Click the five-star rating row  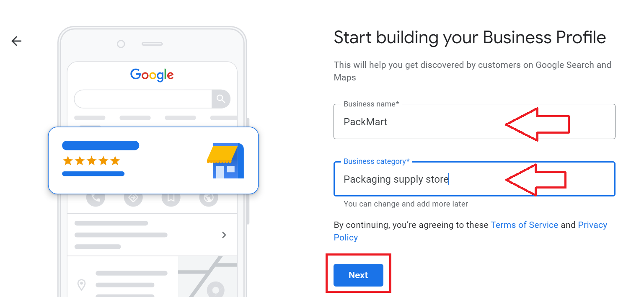click(x=91, y=161)
